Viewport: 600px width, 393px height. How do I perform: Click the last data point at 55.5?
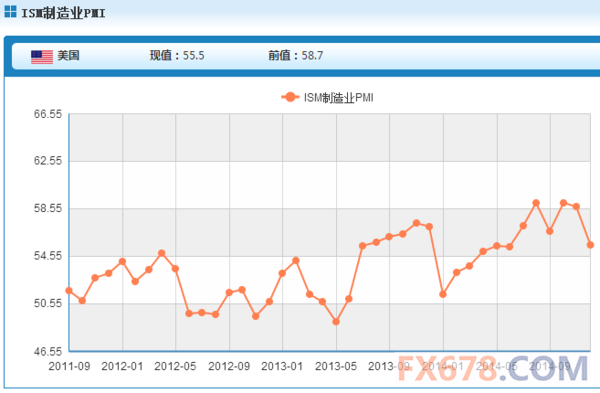click(590, 245)
